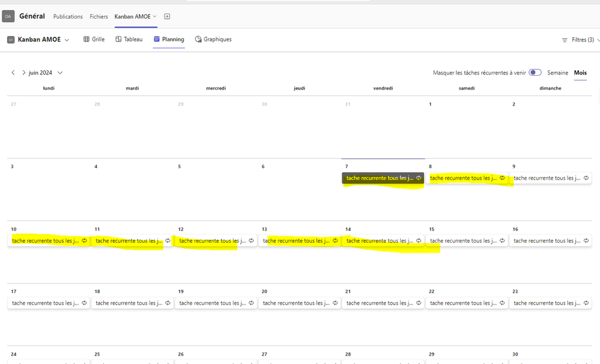The width and height of the screenshot is (600, 364).
Task: Go to previous month with left arrow
Action: tap(13, 72)
